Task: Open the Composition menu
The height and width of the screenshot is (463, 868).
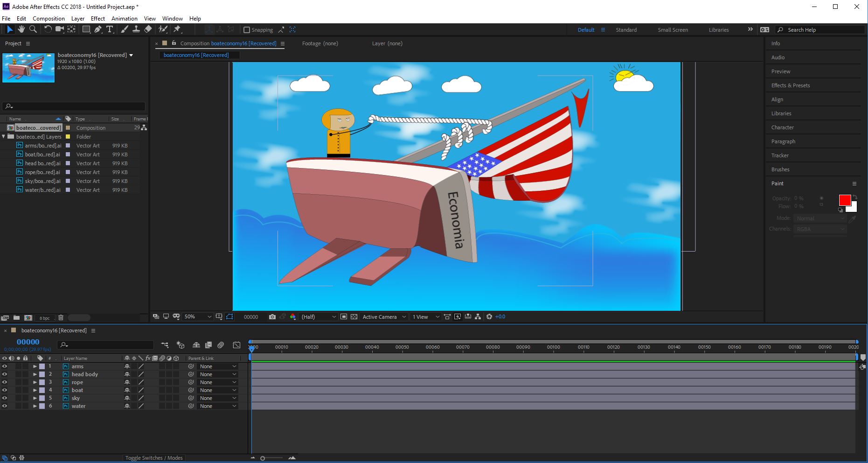Action: (x=49, y=19)
